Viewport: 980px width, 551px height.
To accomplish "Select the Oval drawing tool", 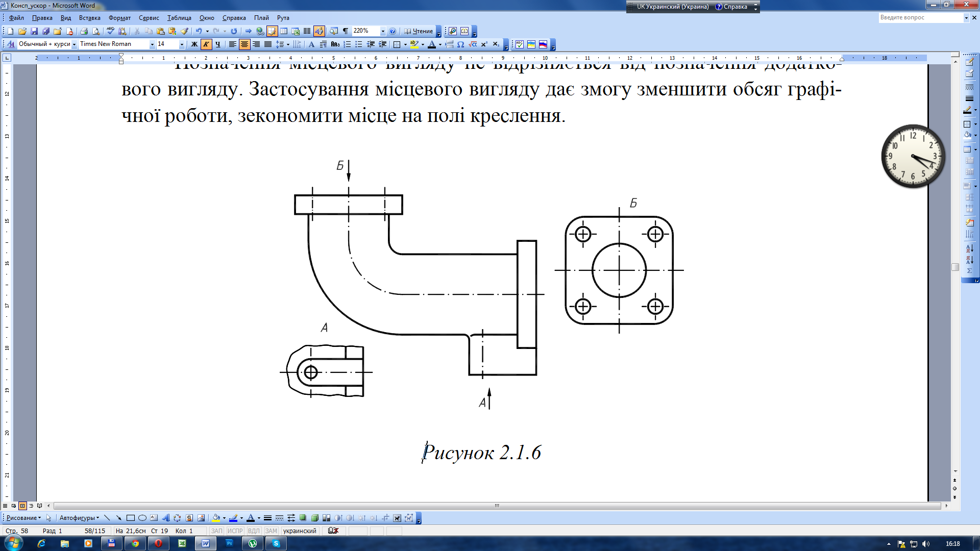I will [x=142, y=518].
